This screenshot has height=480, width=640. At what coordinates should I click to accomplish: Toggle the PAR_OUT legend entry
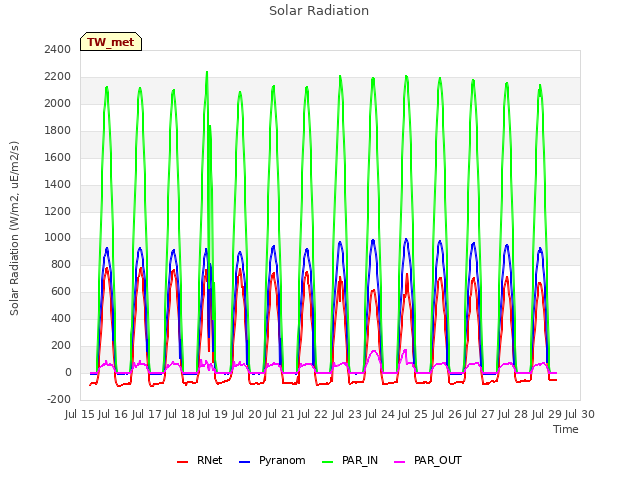point(428,460)
